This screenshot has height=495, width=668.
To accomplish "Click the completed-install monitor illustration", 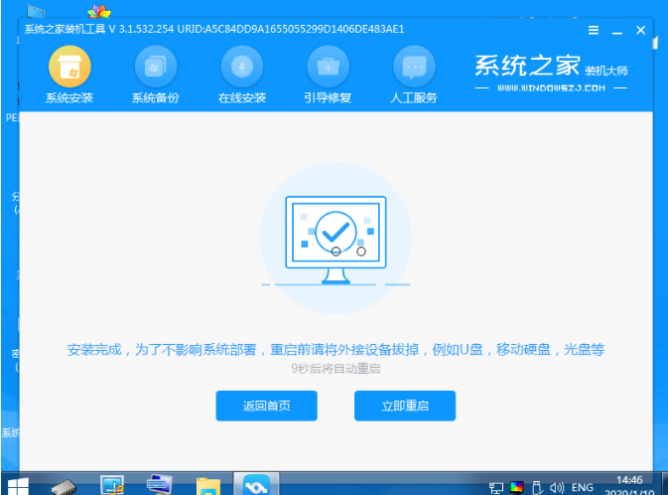I will pyautogui.click(x=336, y=239).
